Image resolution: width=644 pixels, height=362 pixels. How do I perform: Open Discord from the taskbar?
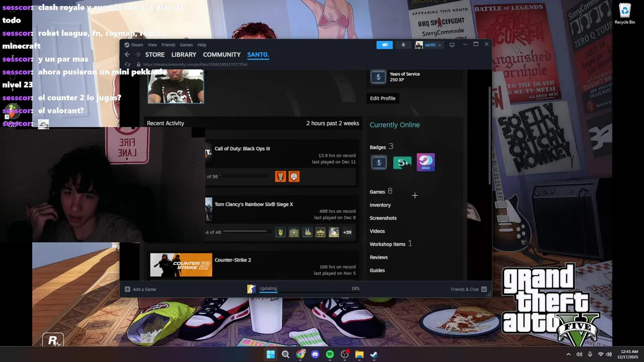[x=315, y=354]
